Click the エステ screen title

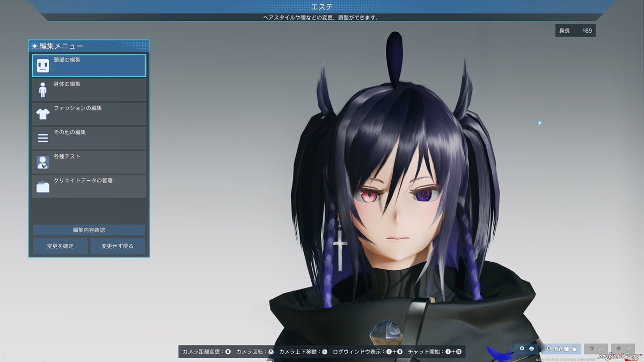(322, 6)
